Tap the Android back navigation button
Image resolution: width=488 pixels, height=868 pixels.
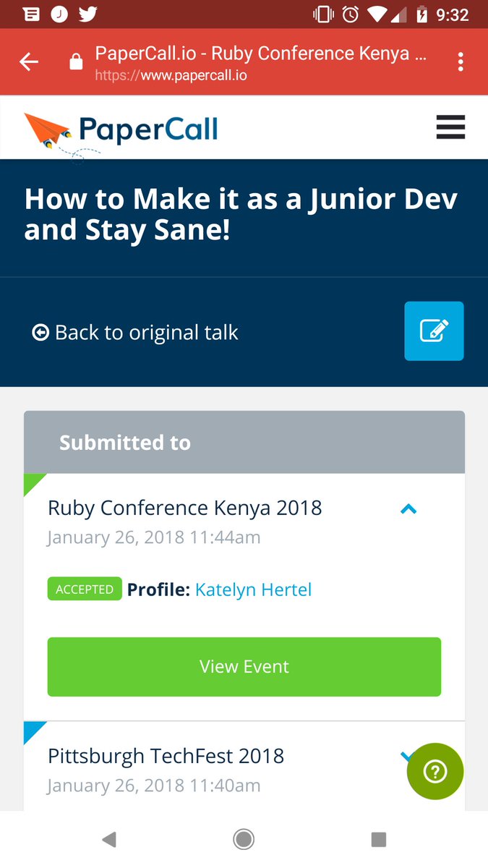[109, 839]
